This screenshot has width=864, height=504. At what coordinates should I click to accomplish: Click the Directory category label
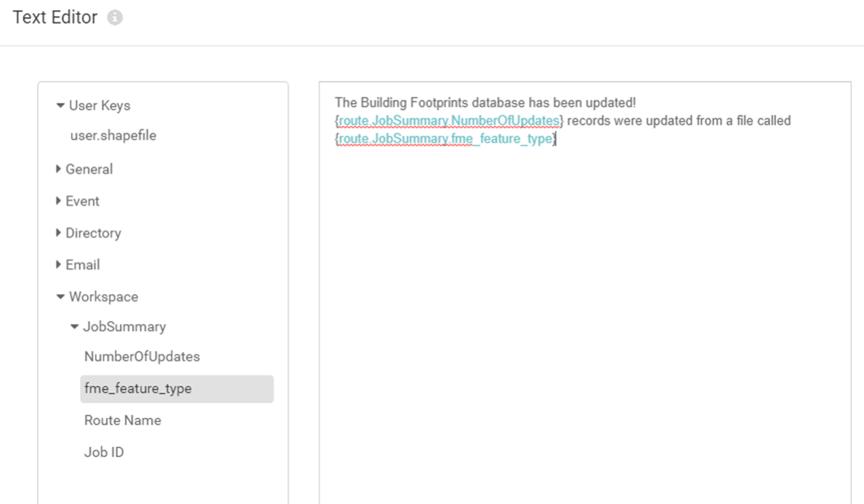tap(93, 233)
